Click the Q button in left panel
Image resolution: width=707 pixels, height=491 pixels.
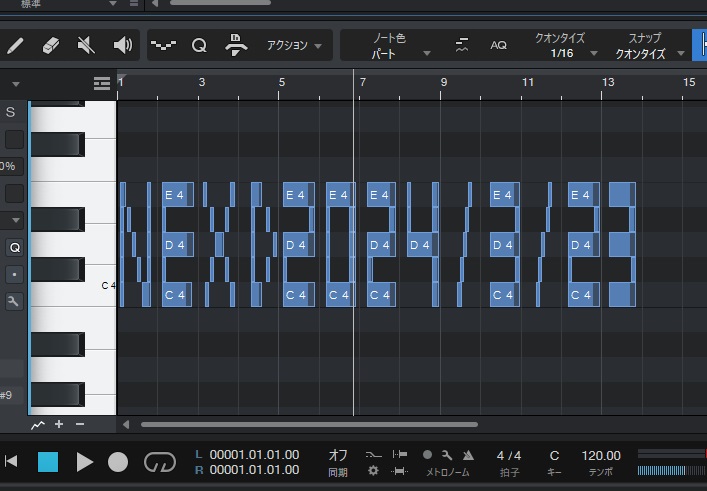pyautogui.click(x=14, y=248)
